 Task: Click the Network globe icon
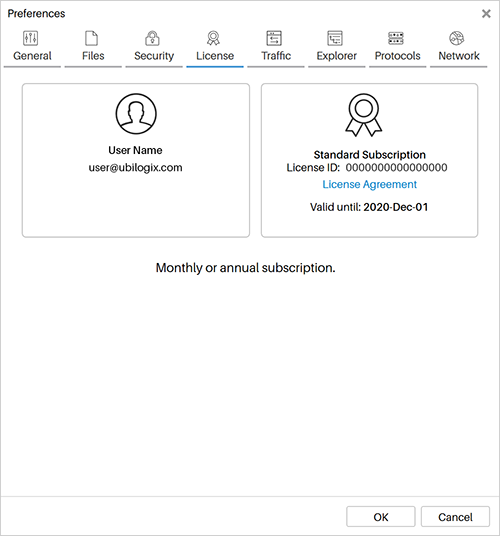click(457, 38)
